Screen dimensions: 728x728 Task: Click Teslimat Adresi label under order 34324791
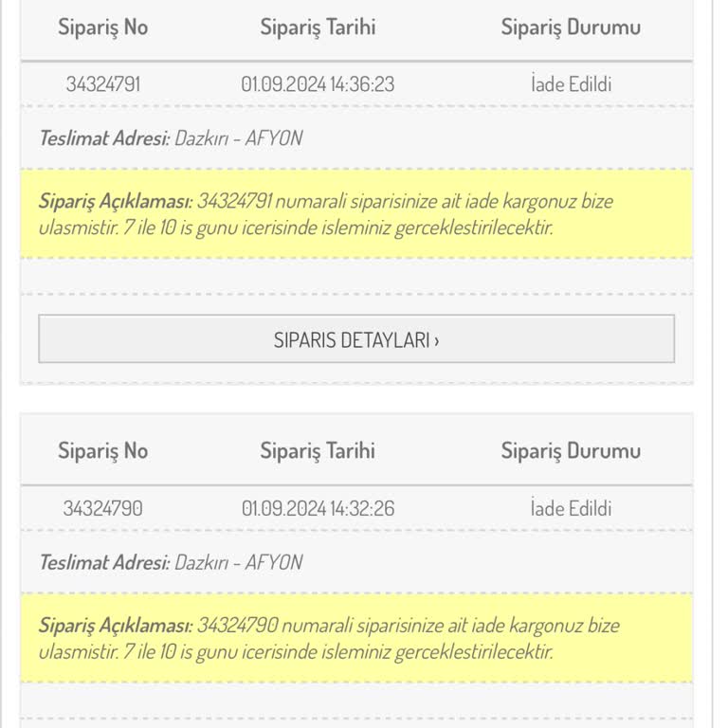(x=104, y=138)
